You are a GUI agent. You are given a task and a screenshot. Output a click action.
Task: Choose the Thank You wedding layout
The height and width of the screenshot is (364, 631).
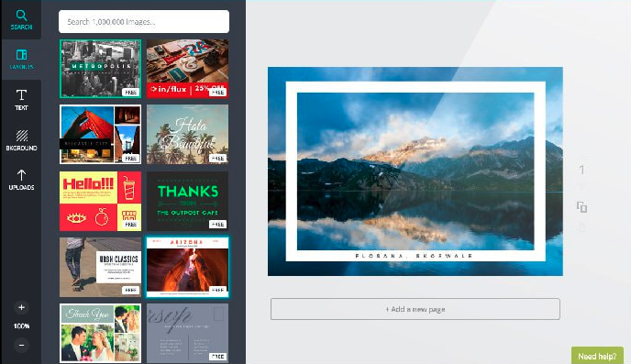100,333
